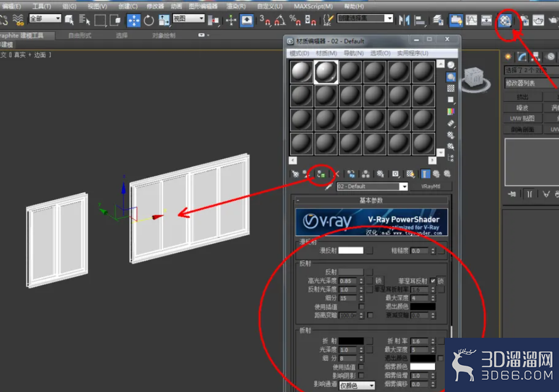
Task: Click Show Shaded Material in Viewport icon
Action: 411,174
